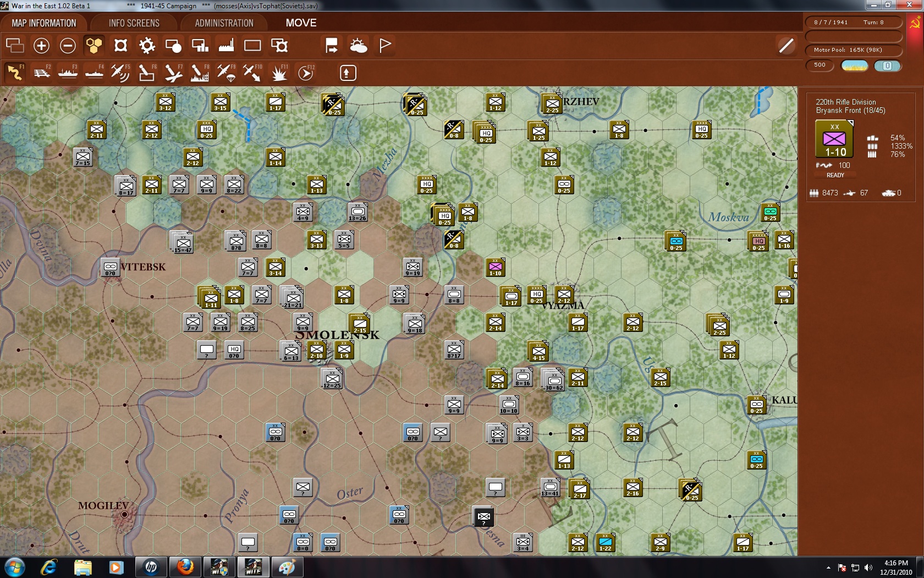This screenshot has height=578, width=924.
Task: Toggle the weather display icon
Action: [359, 46]
